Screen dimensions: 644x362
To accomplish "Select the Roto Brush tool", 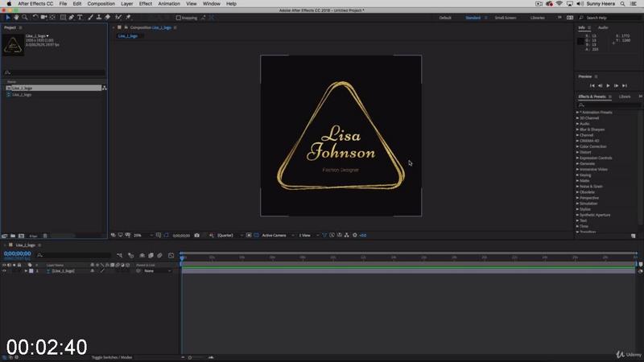I will click(x=118, y=17).
